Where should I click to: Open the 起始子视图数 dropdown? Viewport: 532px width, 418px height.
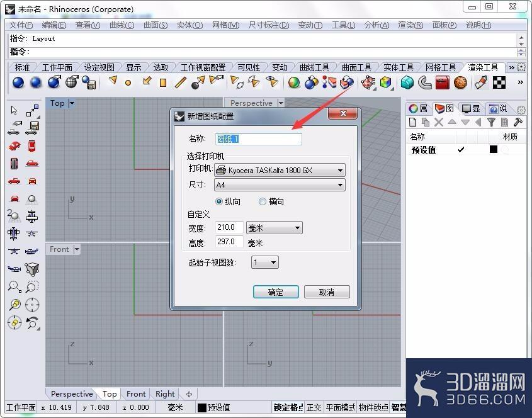(x=264, y=263)
